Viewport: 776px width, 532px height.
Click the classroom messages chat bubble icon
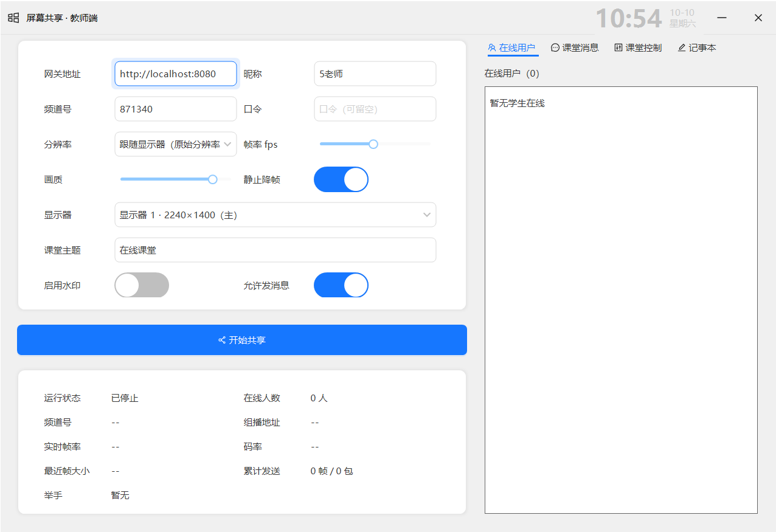coord(555,47)
